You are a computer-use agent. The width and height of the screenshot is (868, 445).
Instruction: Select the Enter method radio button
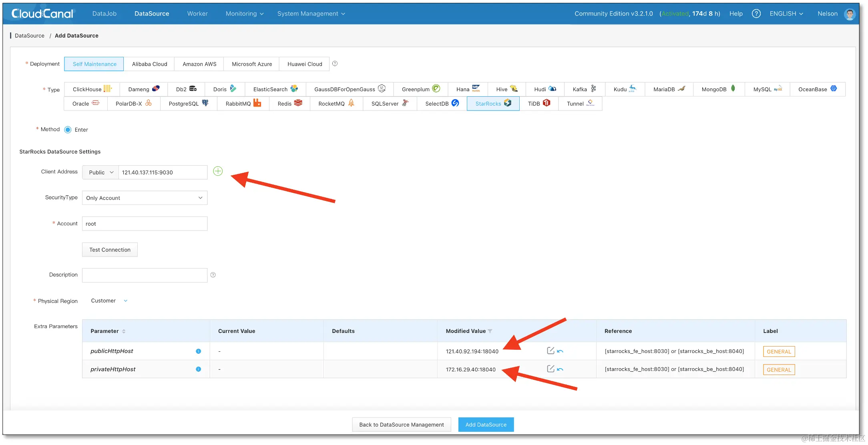[68, 130]
